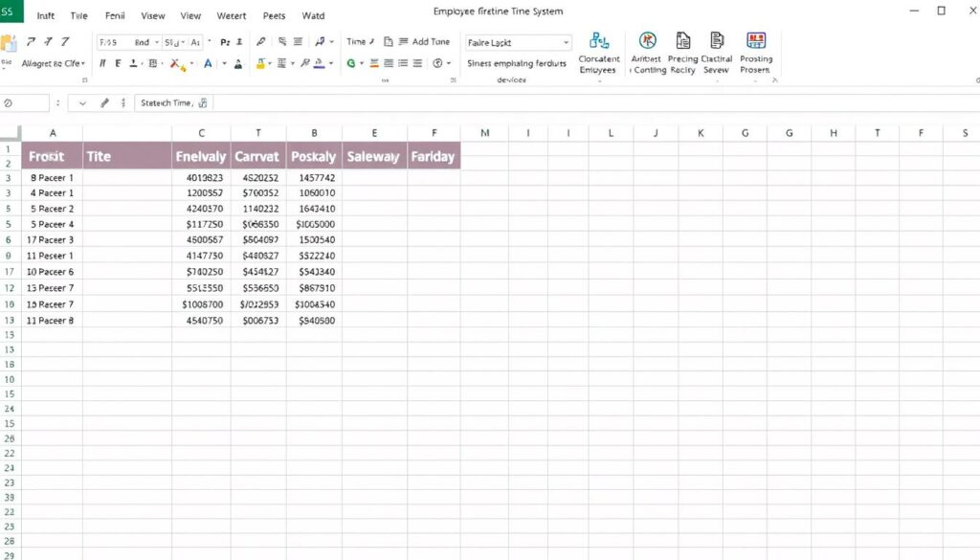The width and height of the screenshot is (980, 560).
Task: Select the Saleway header cell
Action: click(374, 156)
